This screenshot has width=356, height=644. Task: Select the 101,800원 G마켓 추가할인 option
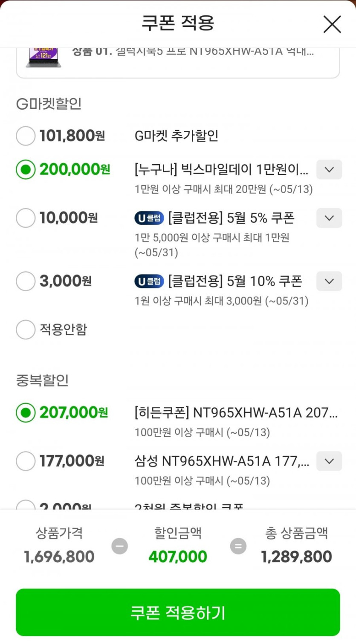26,136
